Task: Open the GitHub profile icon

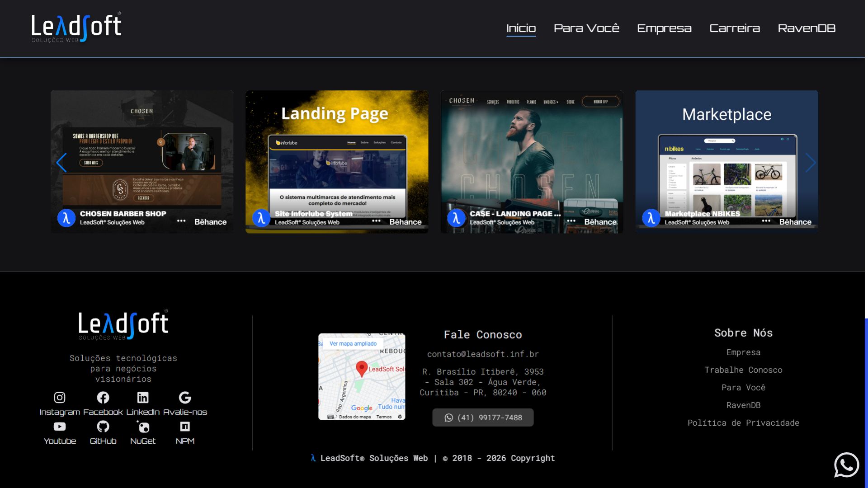Action: [103, 427]
